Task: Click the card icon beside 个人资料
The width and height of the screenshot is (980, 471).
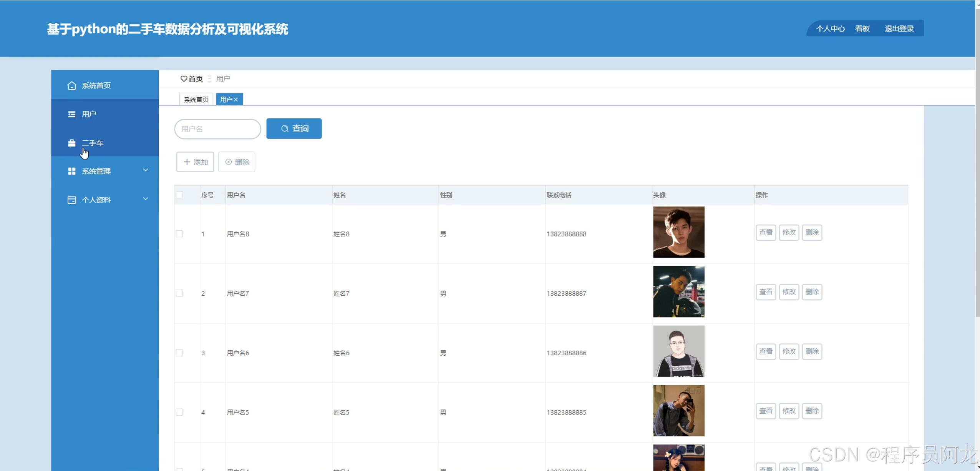Action: coord(71,200)
